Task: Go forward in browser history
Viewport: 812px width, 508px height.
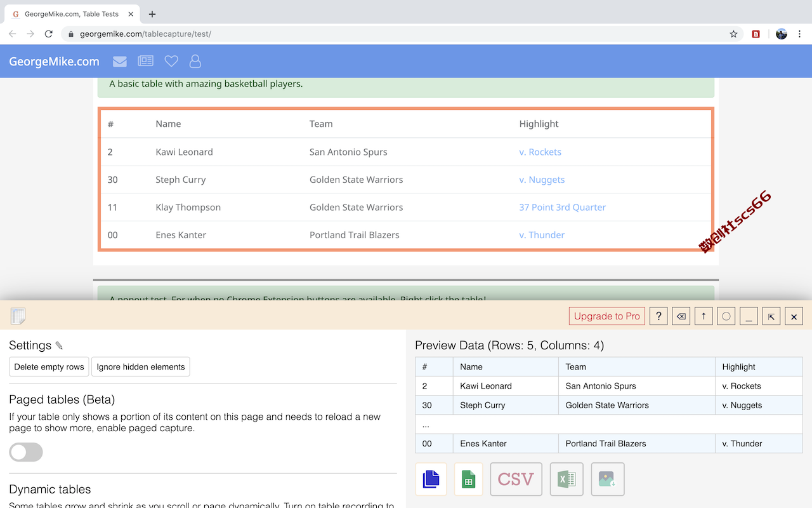Action: click(x=30, y=34)
